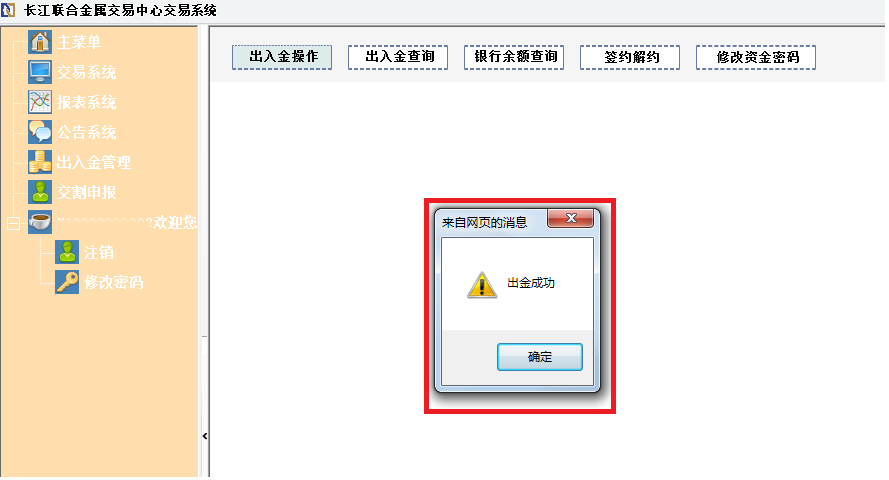
Task: Click the key icon for 修改密码
Action: pyautogui.click(x=67, y=282)
